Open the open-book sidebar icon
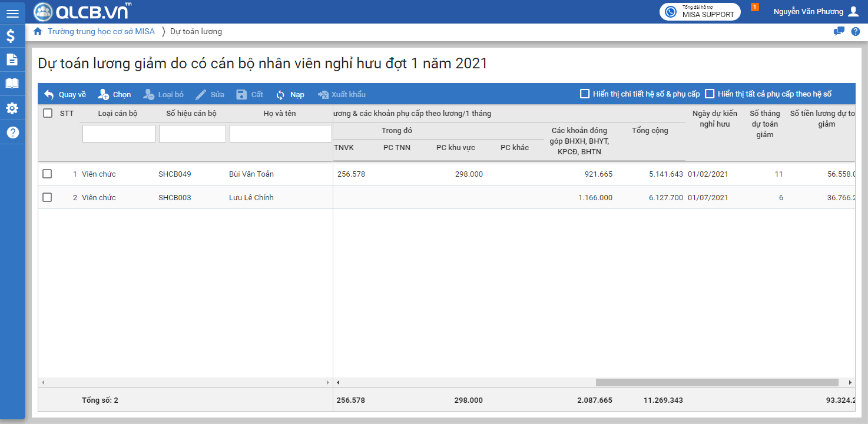 click(12, 84)
